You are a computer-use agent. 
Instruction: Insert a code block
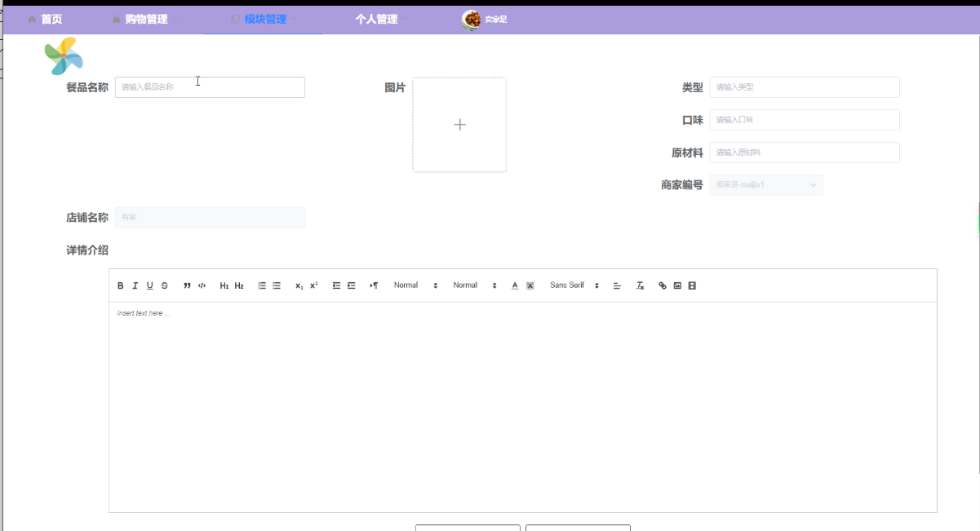(x=202, y=285)
